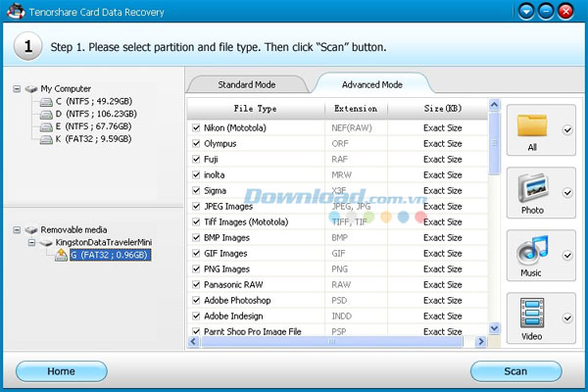Screen dimensions: 588x392
Task: Collapse the Removable media tree node
Action: tap(17, 229)
